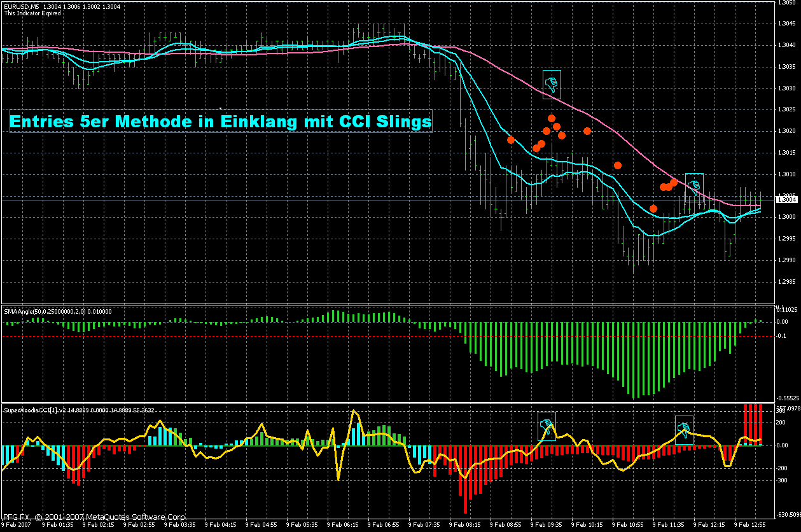Click the 1.3050 price scale label

coord(786,3)
